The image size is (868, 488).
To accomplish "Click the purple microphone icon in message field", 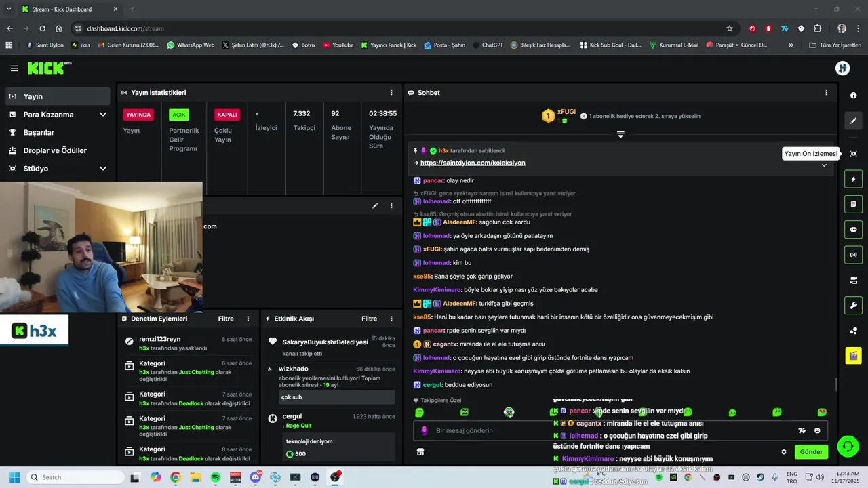I will [425, 430].
